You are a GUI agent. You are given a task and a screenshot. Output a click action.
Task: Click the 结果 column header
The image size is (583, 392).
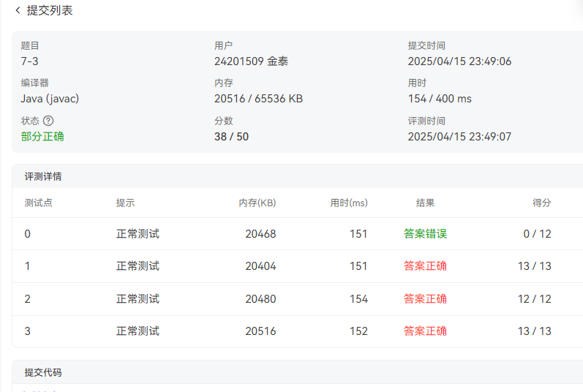click(425, 203)
